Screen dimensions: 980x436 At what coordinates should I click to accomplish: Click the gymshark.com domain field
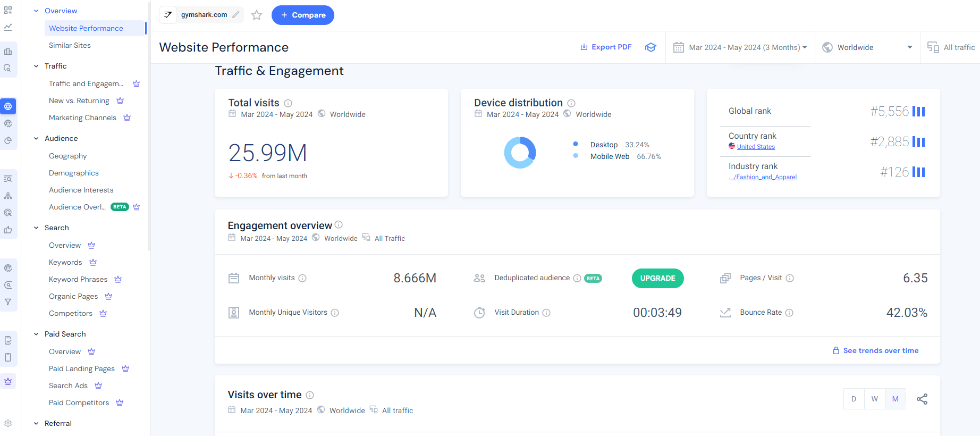(x=202, y=15)
